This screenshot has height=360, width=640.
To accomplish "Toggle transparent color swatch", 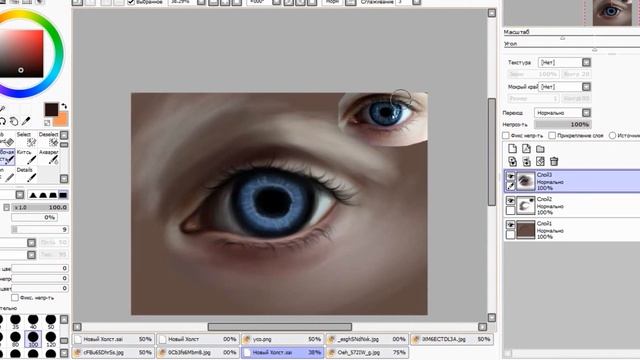I will pos(47,123).
